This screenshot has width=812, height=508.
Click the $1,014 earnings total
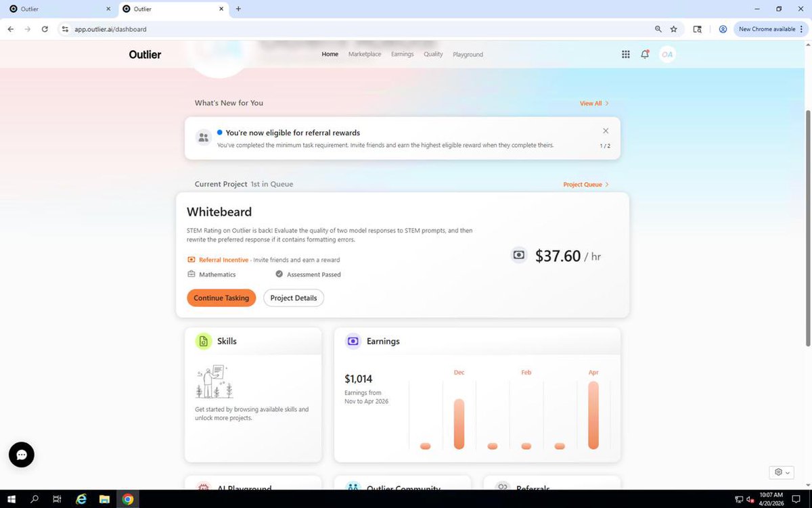(359, 379)
